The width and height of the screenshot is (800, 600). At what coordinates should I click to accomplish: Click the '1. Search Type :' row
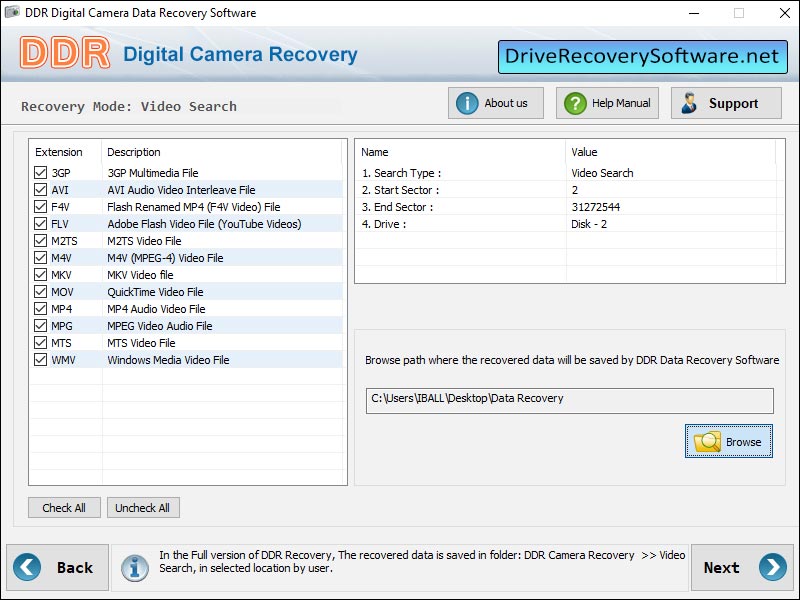pyautogui.click(x=569, y=173)
